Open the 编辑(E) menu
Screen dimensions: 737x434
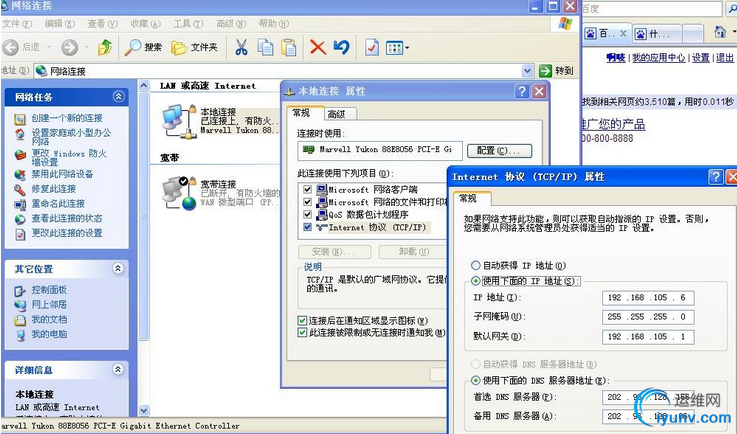click(x=60, y=24)
